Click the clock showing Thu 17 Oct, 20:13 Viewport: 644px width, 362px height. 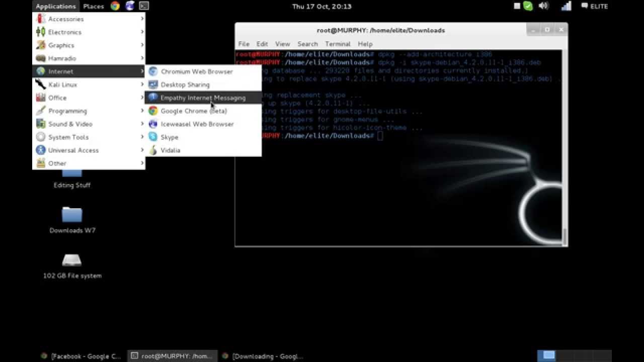pos(322,6)
